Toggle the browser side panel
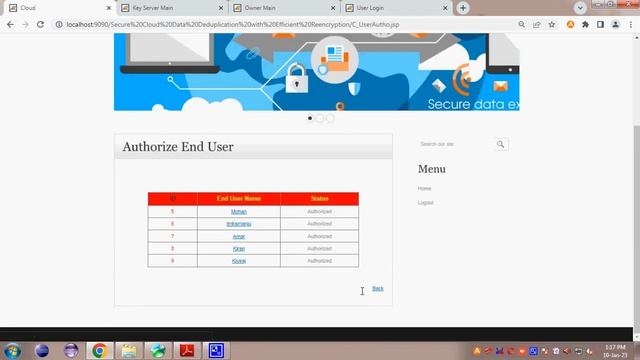This screenshot has height=360, width=640. tap(600, 24)
